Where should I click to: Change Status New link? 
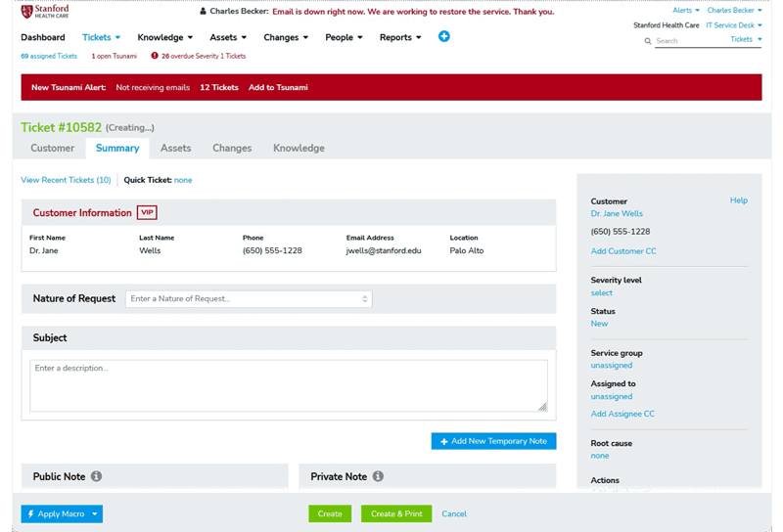tap(599, 324)
